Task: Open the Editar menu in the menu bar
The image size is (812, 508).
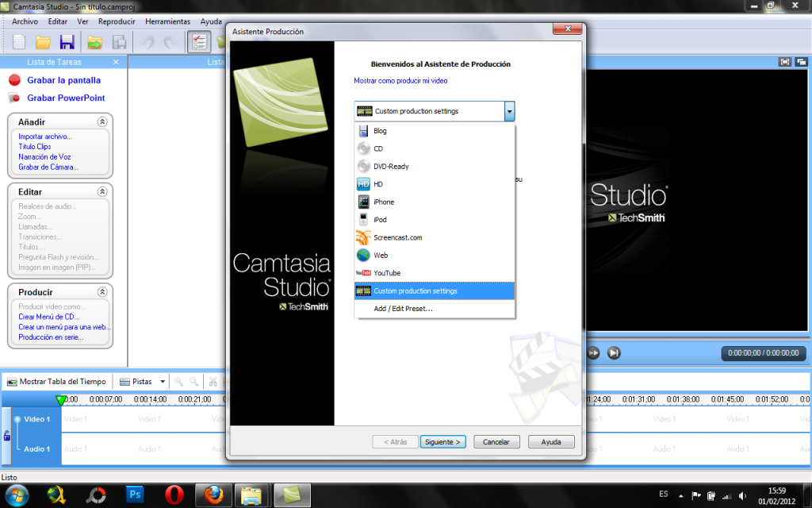Action: point(57,21)
